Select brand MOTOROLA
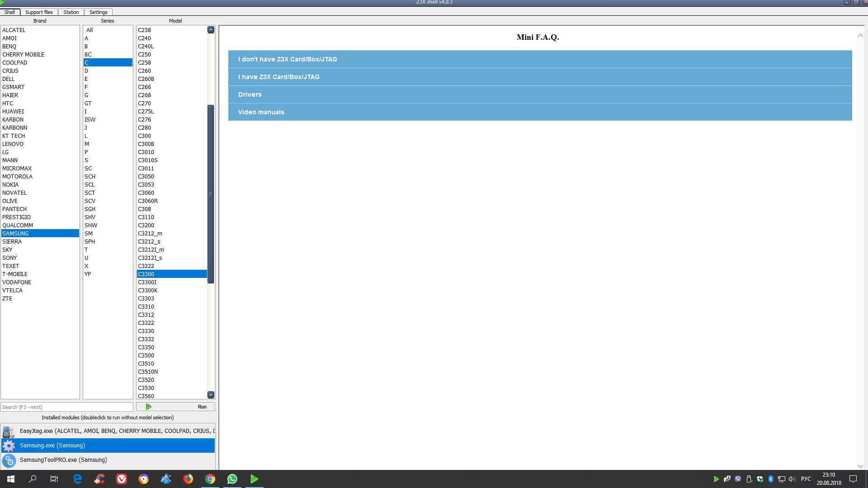 [x=40, y=177]
